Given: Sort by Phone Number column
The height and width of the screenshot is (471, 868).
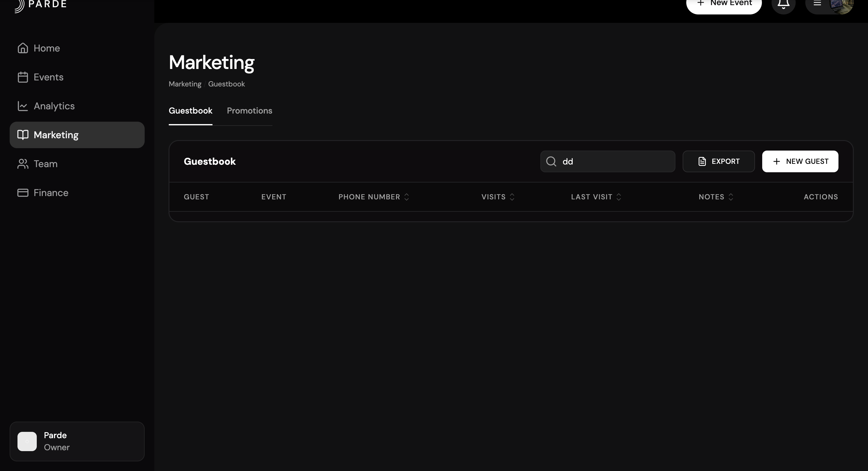Looking at the screenshot, I should click(406, 197).
